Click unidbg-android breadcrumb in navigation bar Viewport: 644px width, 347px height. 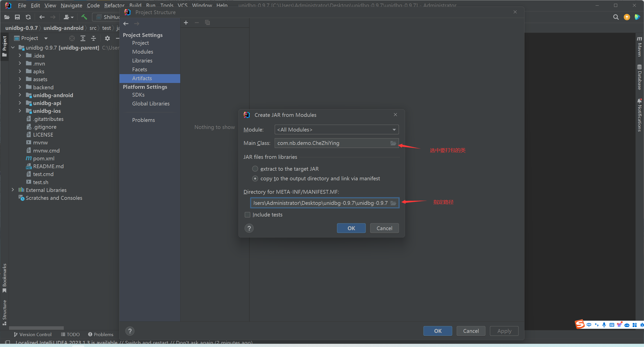point(63,28)
